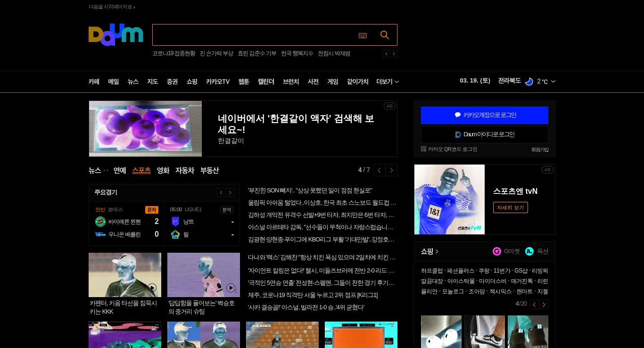The width and height of the screenshot is (644, 348).
Task: Click the Daum logo
Action: point(116,35)
